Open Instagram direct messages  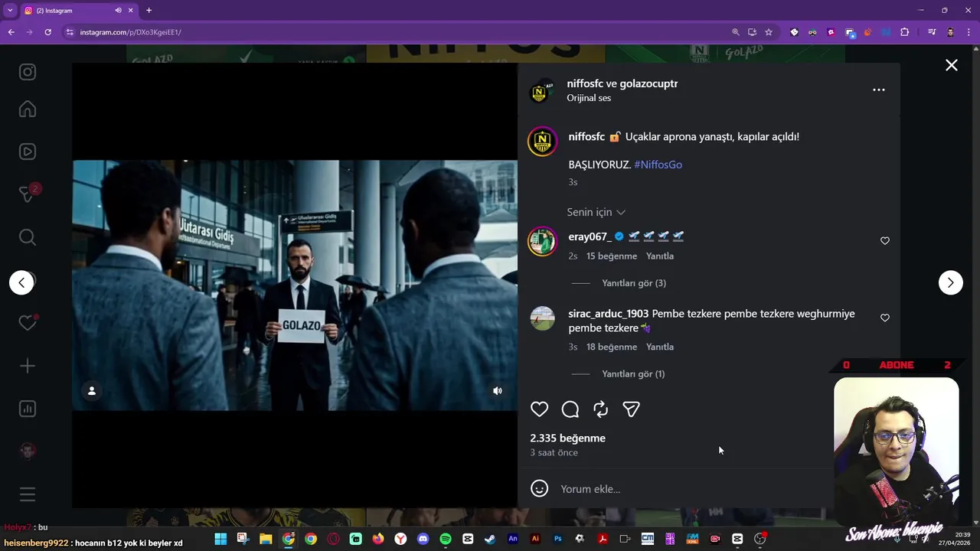click(28, 194)
